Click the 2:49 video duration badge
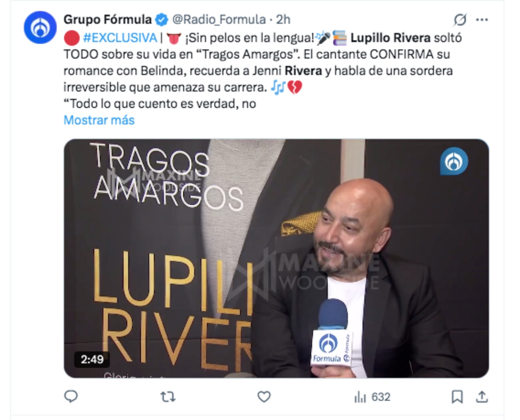Viewport: 520px width, 420px height. [92, 360]
